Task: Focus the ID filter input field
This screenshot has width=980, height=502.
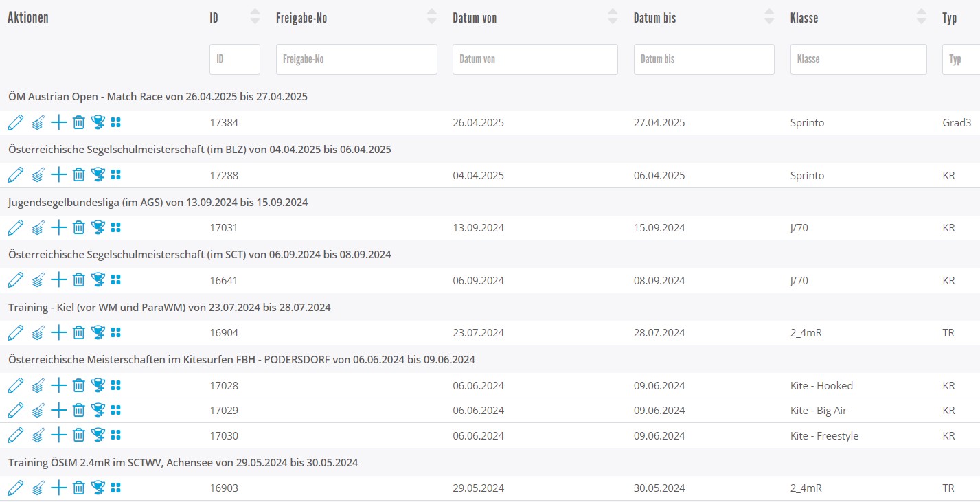Action: tap(235, 60)
